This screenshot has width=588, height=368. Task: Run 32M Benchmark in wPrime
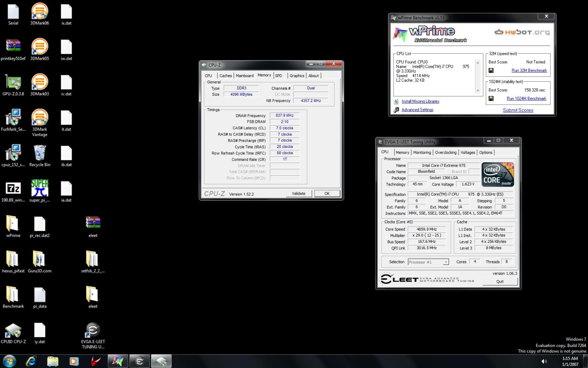pyautogui.click(x=529, y=70)
